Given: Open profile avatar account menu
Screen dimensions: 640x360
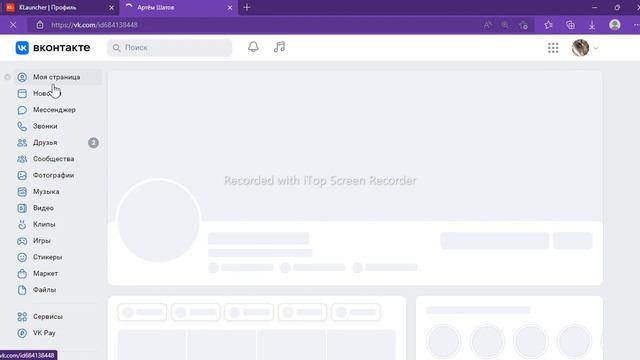Looking at the screenshot, I should click(x=585, y=48).
